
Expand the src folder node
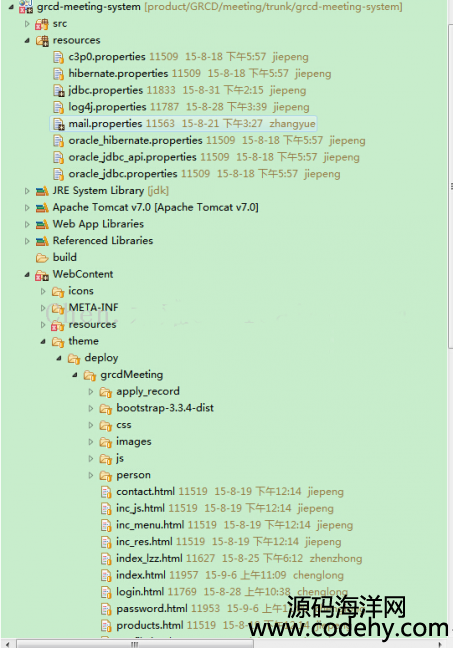(x=27, y=24)
